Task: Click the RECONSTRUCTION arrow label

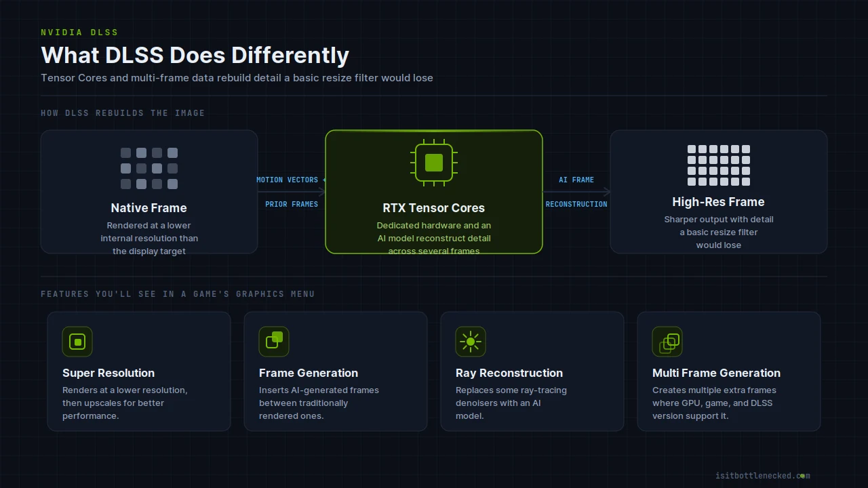Action: coord(576,204)
